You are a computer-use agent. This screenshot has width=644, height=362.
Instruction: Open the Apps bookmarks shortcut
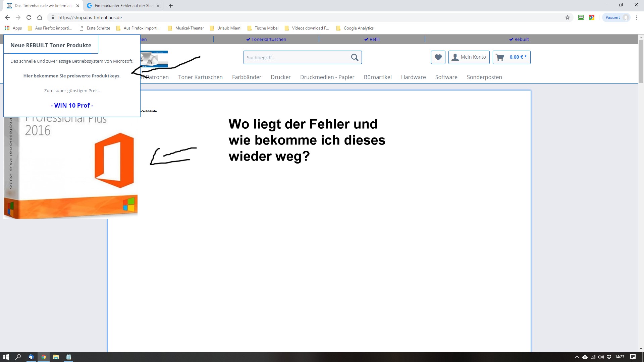(x=13, y=28)
